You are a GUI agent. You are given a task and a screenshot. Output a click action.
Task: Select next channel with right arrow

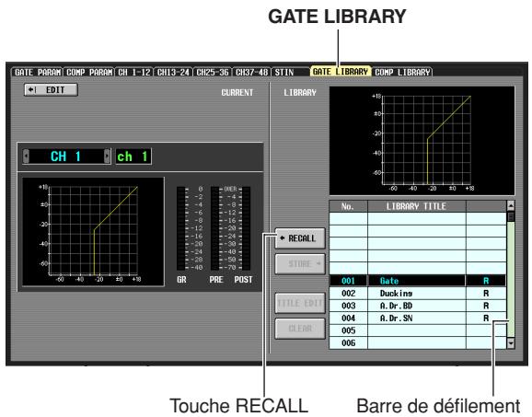point(107,156)
